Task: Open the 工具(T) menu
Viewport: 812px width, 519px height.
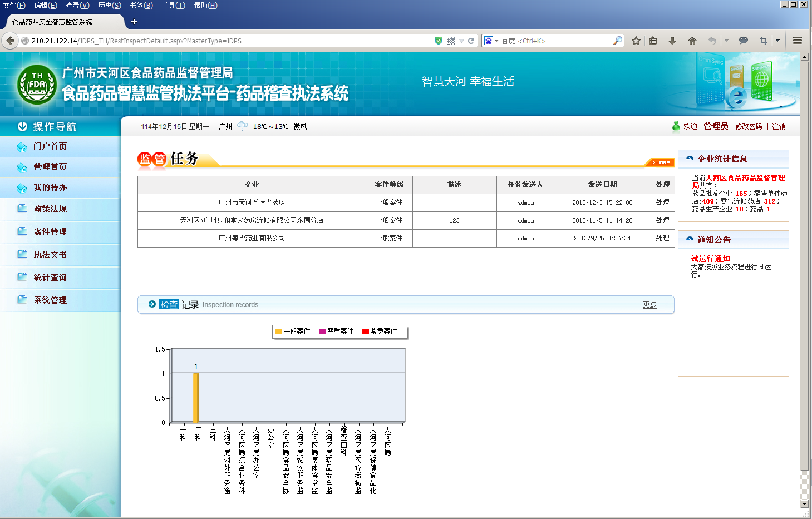Action: [x=174, y=5]
